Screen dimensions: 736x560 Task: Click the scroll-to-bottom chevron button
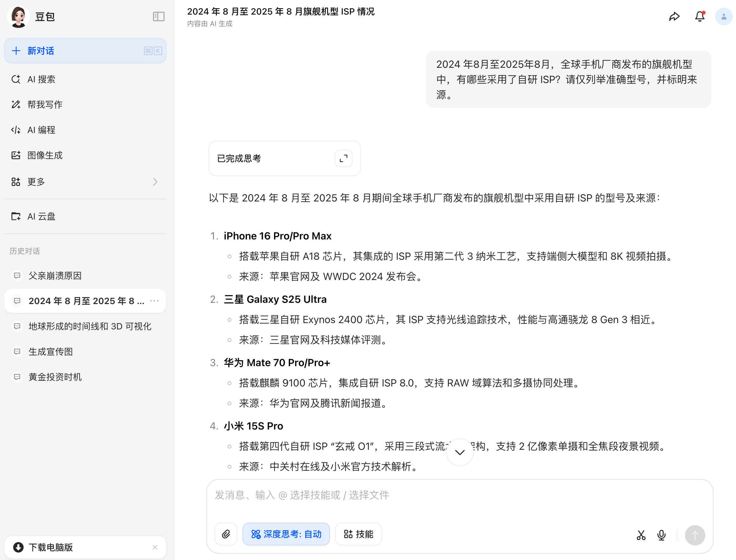(460, 452)
